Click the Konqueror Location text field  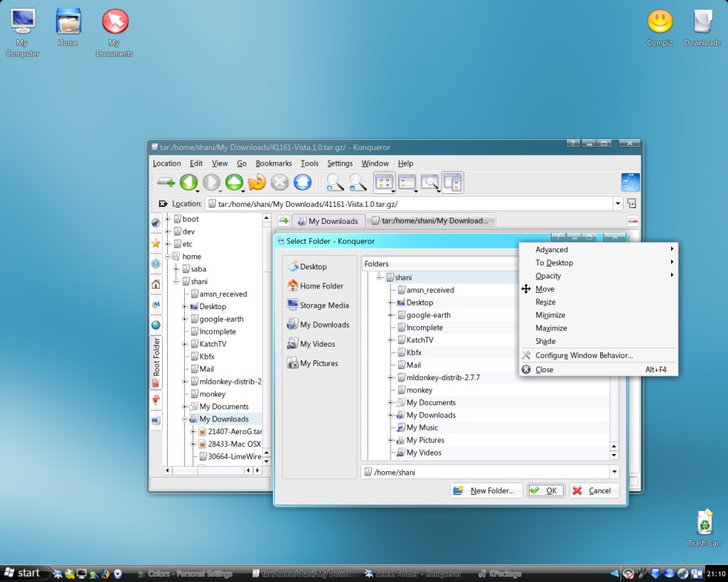[x=410, y=204]
